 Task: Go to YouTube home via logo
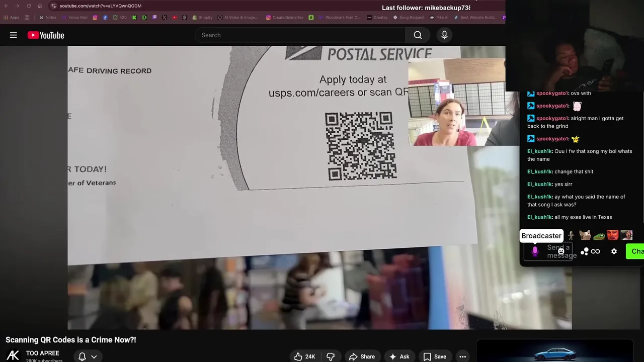(x=46, y=35)
